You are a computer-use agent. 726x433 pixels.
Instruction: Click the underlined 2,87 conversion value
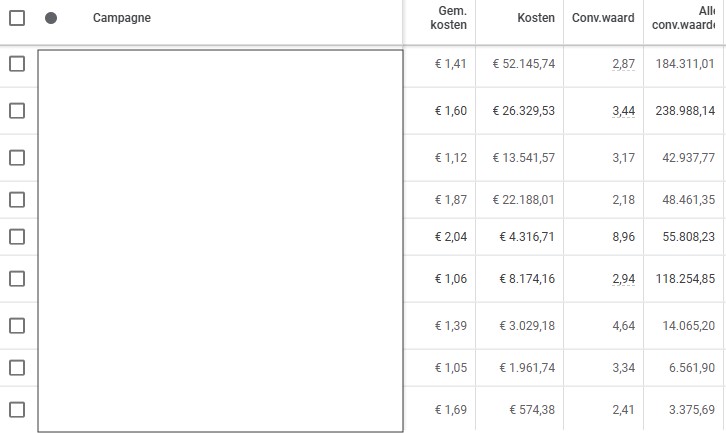click(x=623, y=63)
